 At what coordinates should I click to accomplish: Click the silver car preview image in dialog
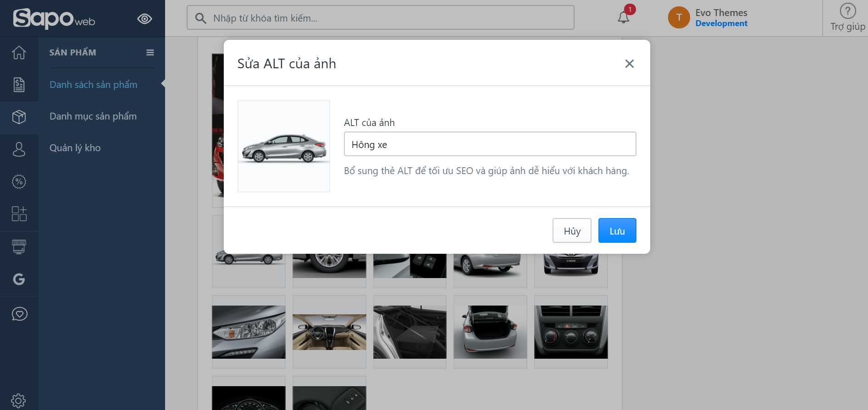tap(284, 146)
